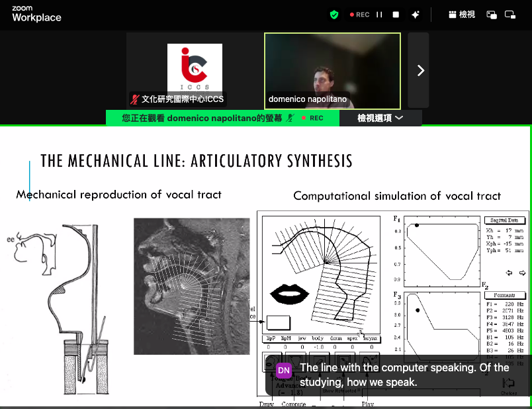The height and width of the screenshot is (409, 532).
Task: Click the "lipH" parameter label
Action: (x=286, y=338)
